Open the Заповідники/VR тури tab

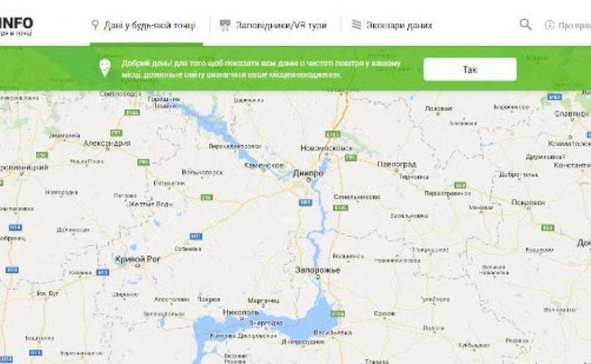(x=273, y=25)
